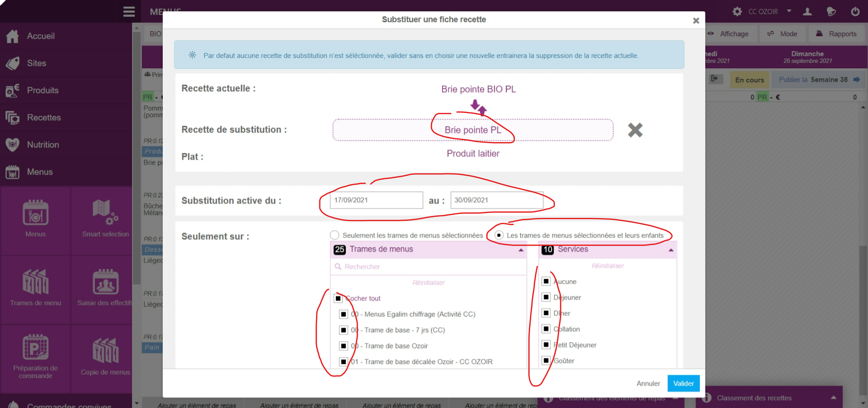Toggle the Collation service checkbox
The width and height of the screenshot is (868, 408).
tap(546, 329)
